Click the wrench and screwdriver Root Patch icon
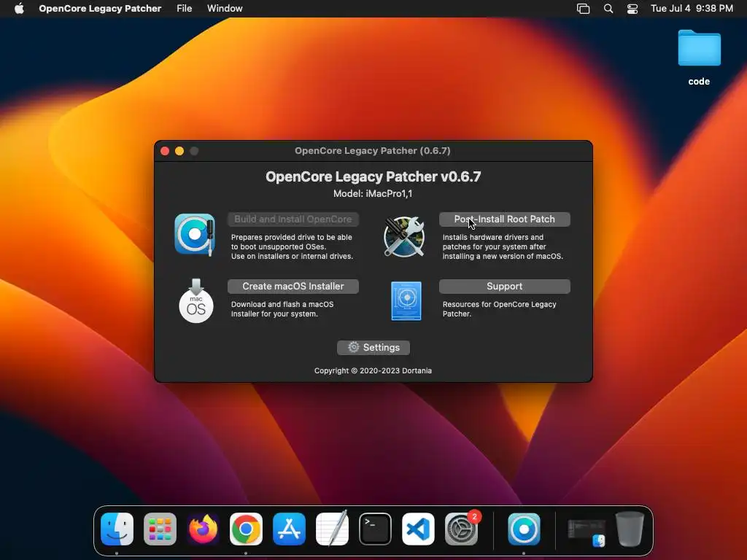This screenshot has width=747, height=560. click(x=404, y=237)
